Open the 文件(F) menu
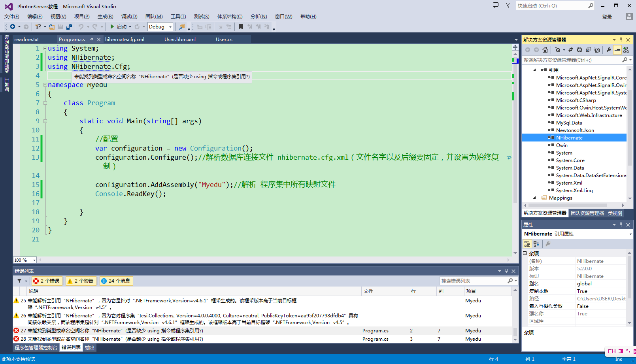 [x=12, y=16]
